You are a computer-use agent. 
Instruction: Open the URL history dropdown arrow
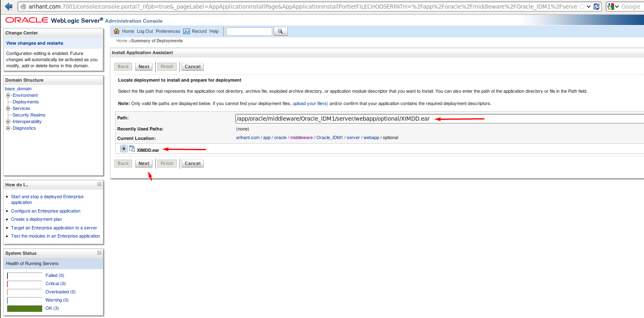[589, 7]
